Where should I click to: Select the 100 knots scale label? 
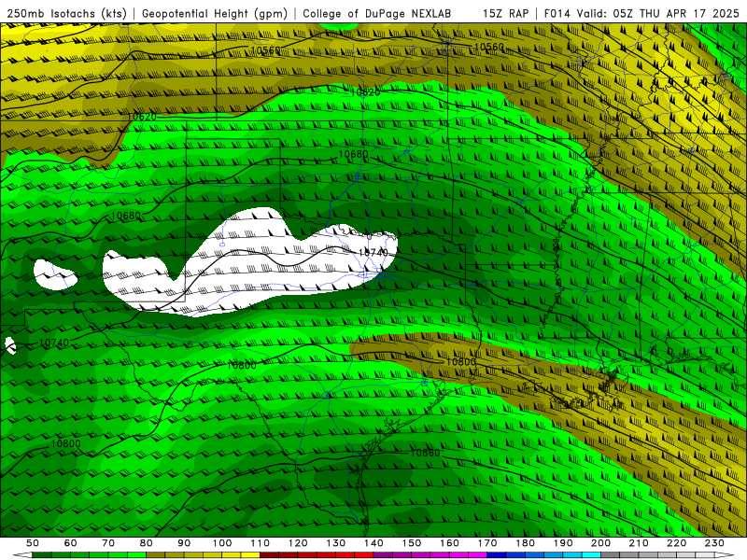(x=222, y=543)
